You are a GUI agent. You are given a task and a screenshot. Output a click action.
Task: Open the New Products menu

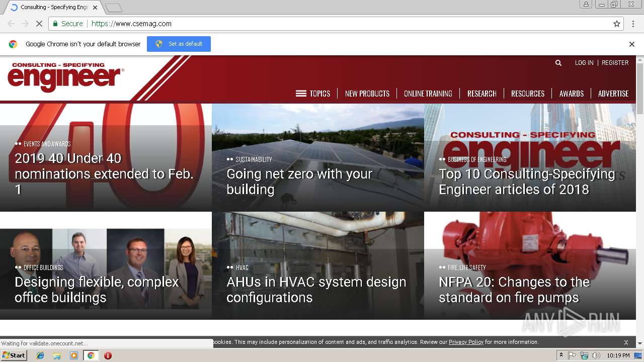pyautogui.click(x=367, y=94)
